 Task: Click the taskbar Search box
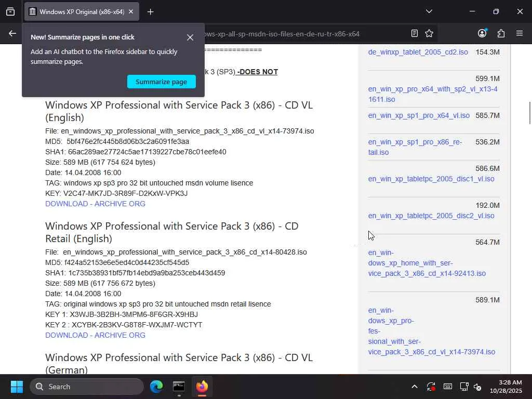87,387
